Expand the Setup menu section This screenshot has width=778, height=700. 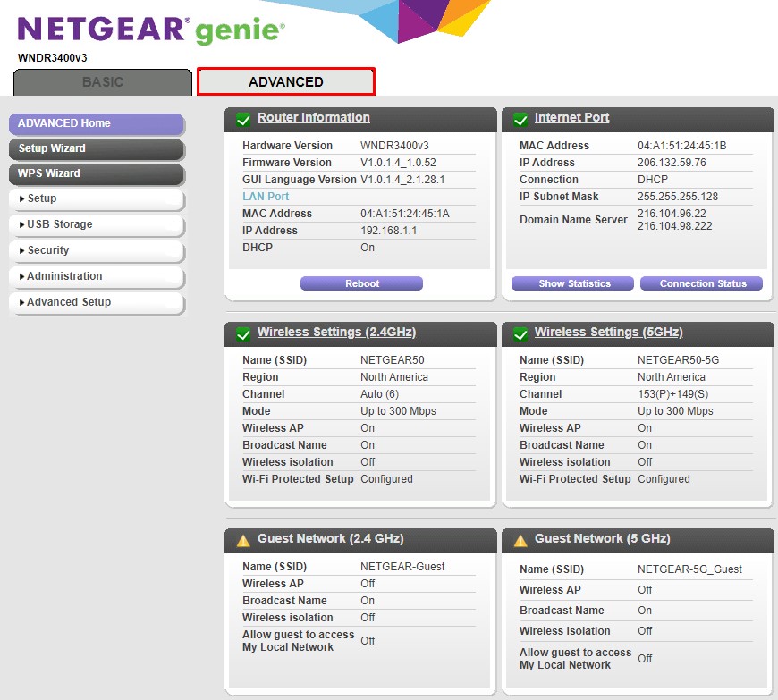click(x=97, y=199)
